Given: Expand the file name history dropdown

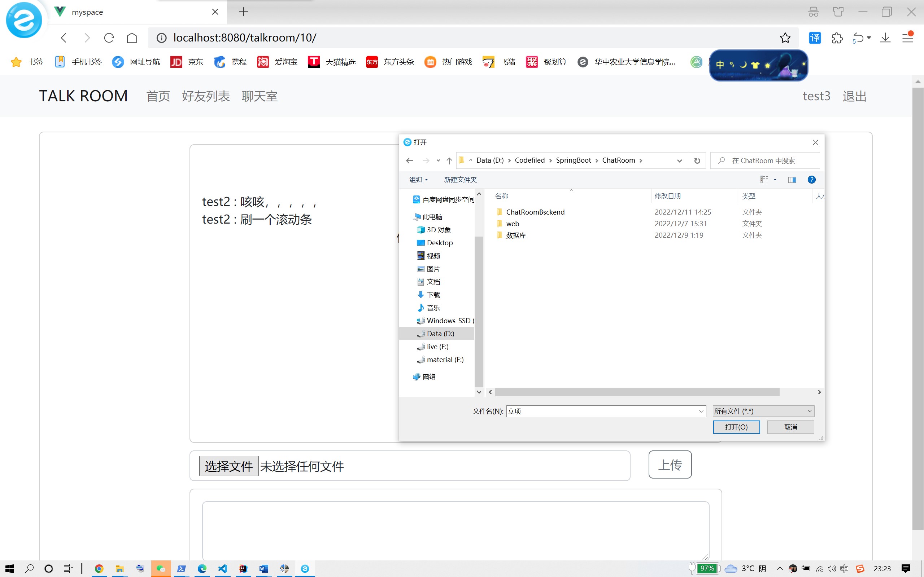Looking at the screenshot, I should click(701, 411).
